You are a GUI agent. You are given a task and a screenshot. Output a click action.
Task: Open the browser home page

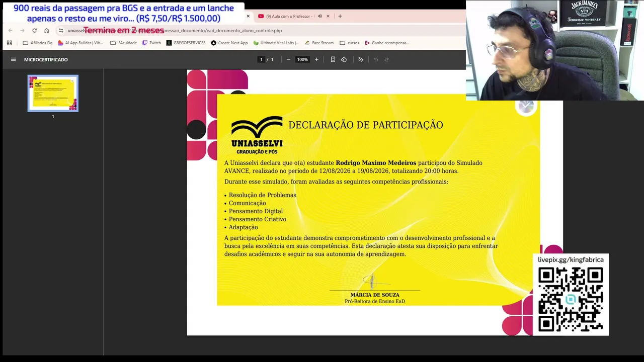click(x=47, y=31)
